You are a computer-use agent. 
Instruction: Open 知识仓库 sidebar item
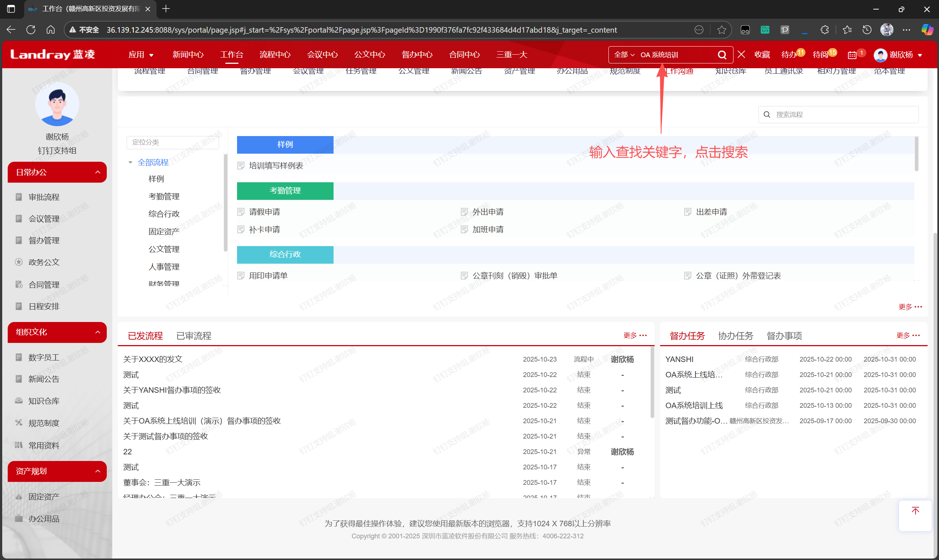(x=44, y=401)
